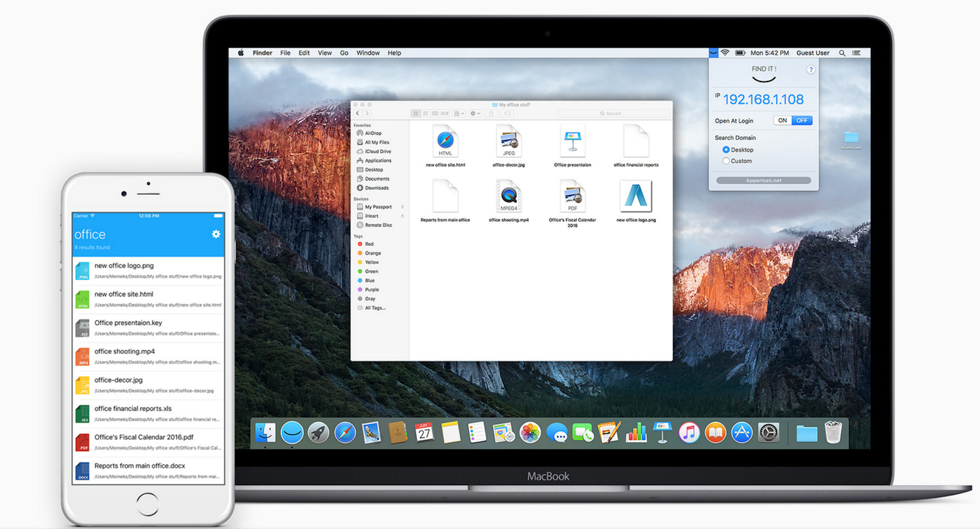Launch Safari from the Dock

[345, 432]
